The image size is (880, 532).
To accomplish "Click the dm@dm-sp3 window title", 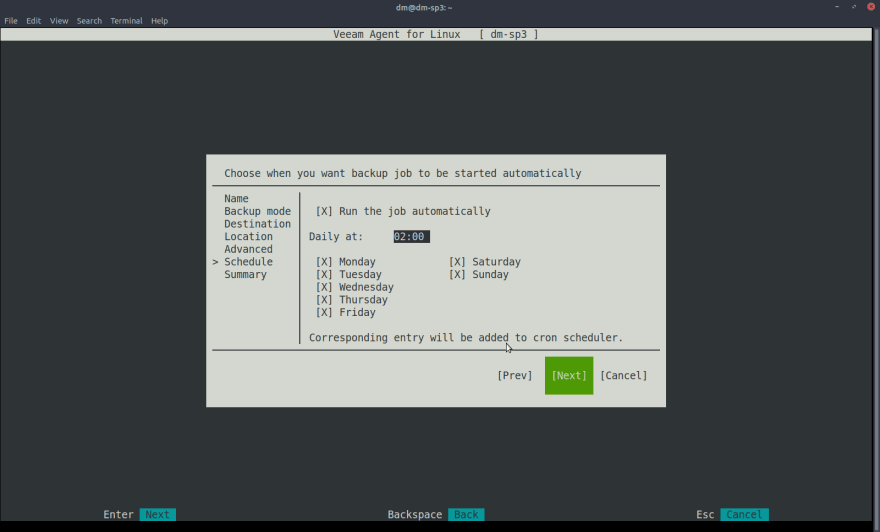I will (424, 7).
